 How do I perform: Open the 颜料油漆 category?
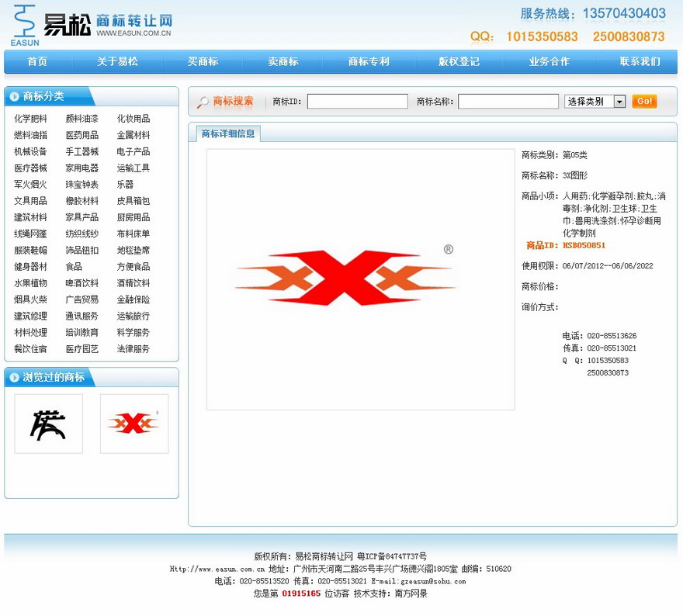click(x=82, y=119)
